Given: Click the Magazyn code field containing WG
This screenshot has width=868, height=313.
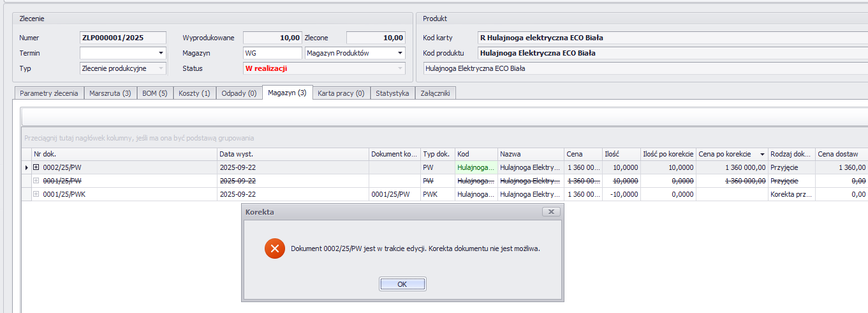Looking at the screenshot, I should [272, 53].
